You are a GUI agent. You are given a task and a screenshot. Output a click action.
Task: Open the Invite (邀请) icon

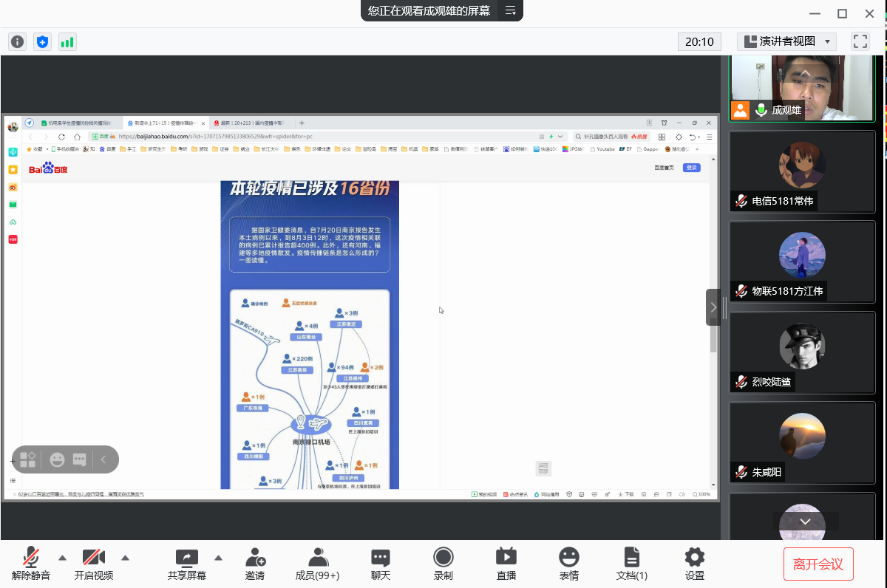pyautogui.click(x=255, y=564)
